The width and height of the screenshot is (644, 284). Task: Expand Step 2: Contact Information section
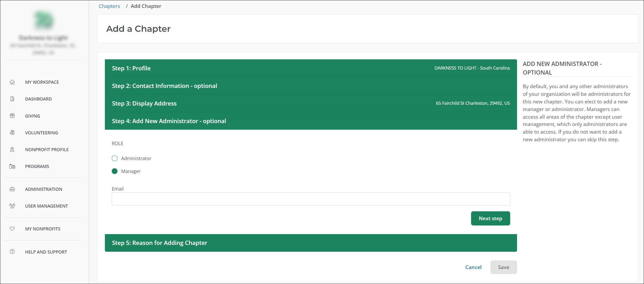click(311, 86)
